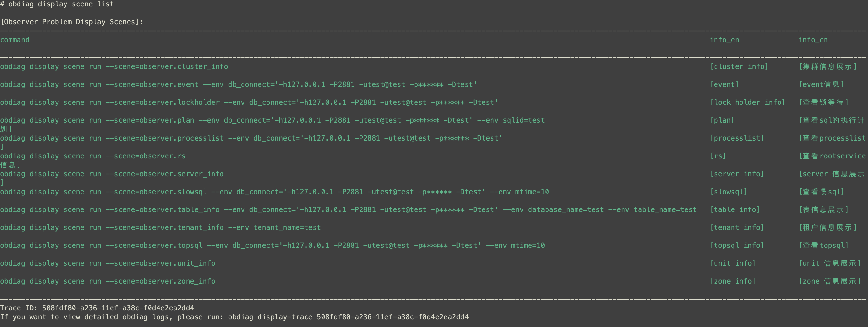
Task: Click the observer.slowsql command line
Action: pos(274,192)
